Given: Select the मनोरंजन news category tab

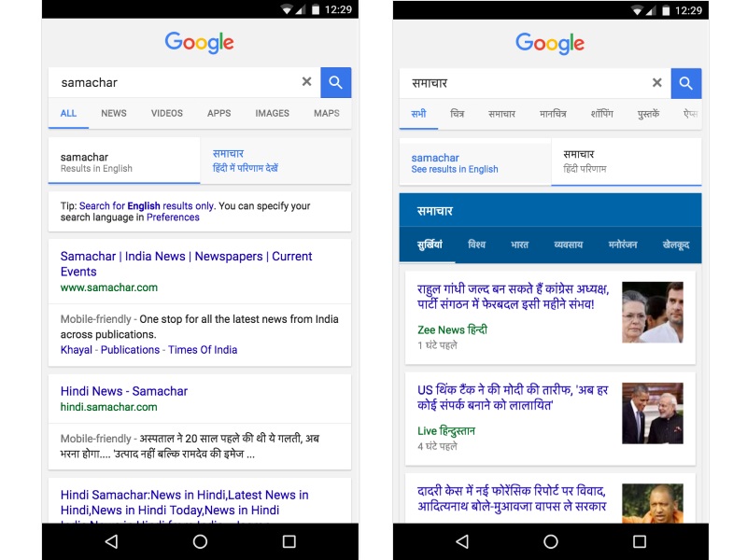Looking at the screenshot, I should [623, 245].
